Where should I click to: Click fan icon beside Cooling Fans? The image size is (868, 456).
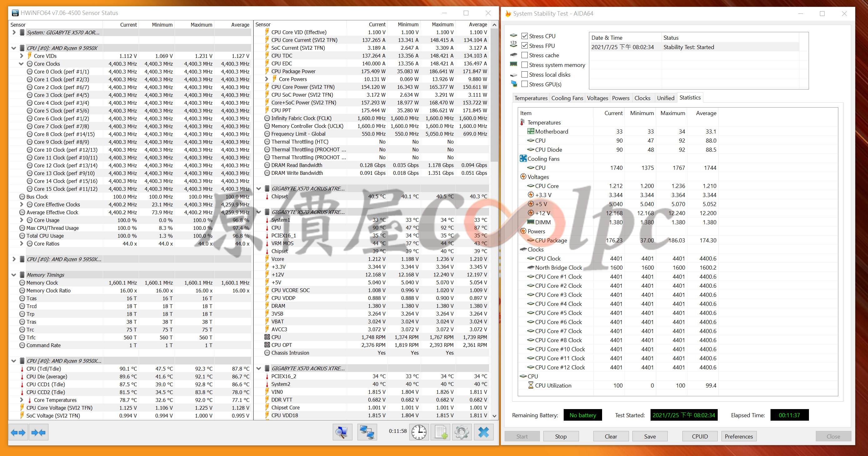tap(523, 159)
